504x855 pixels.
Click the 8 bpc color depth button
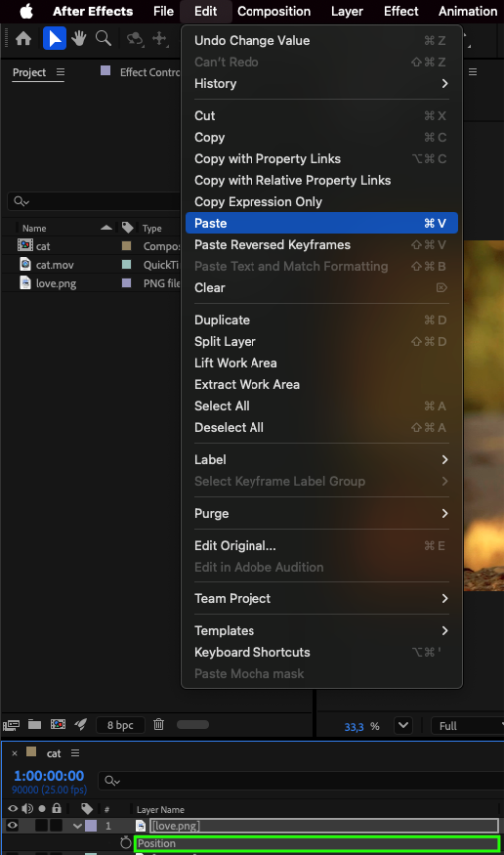[120, 725]
